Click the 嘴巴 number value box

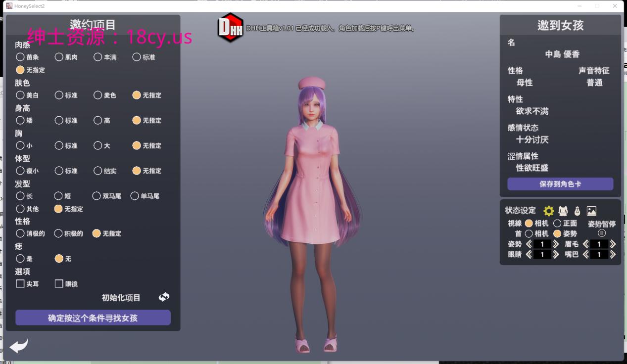599,255
